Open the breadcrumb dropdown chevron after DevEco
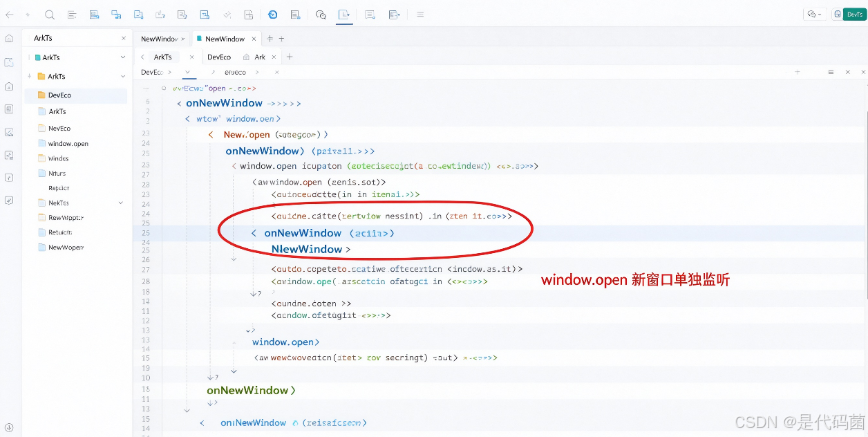Image resolution: width=868 pixels, height=437 pixels. click(187, 72)
